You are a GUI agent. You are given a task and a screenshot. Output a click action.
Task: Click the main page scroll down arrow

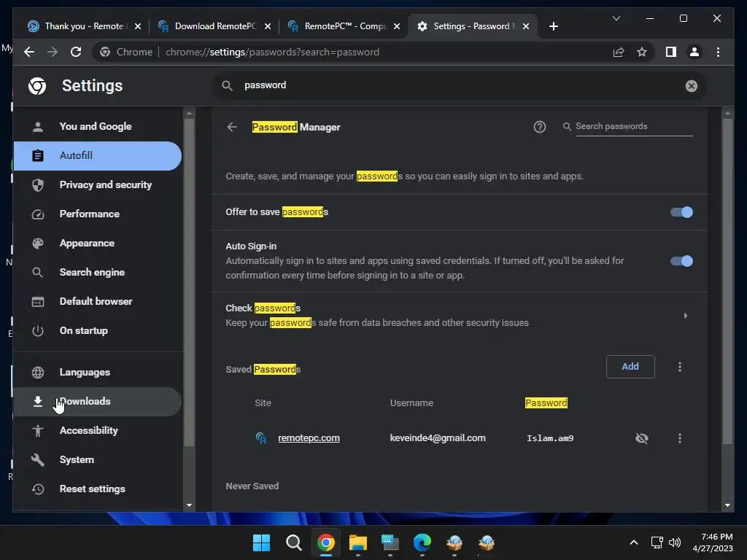(x=727, y=505)
